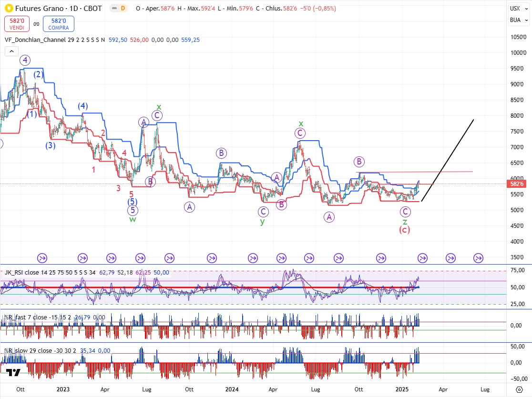Click the 1050'0 price scale label

click(519, 37)
